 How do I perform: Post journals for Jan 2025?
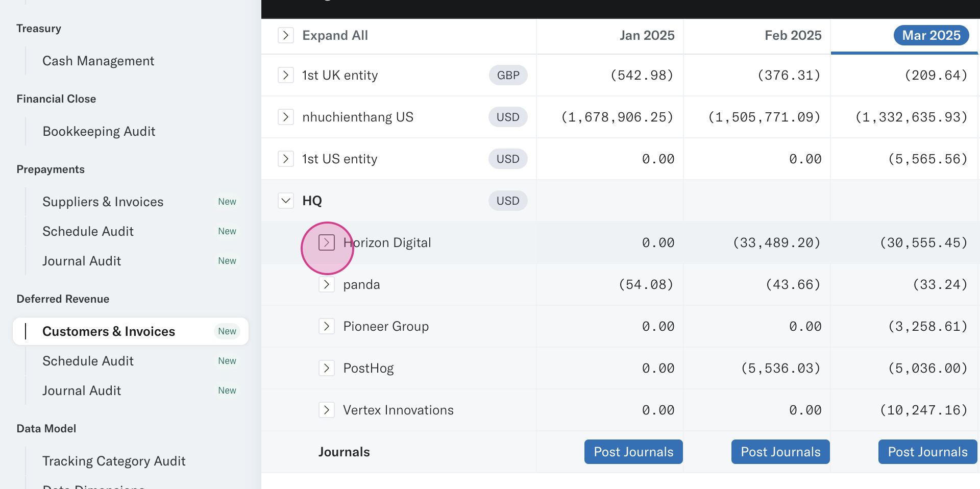(633, 452)
